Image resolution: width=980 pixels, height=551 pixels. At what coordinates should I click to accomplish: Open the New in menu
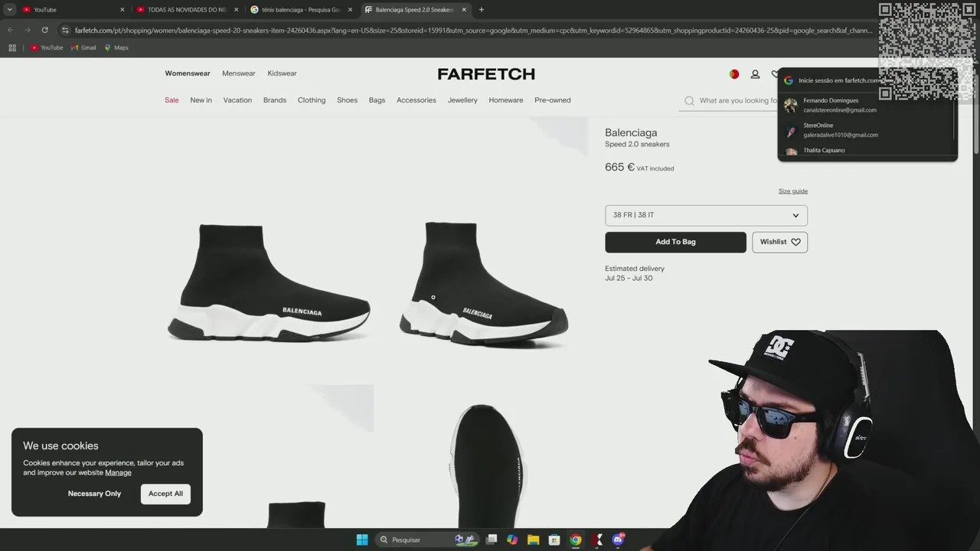(x=201, y=100)
